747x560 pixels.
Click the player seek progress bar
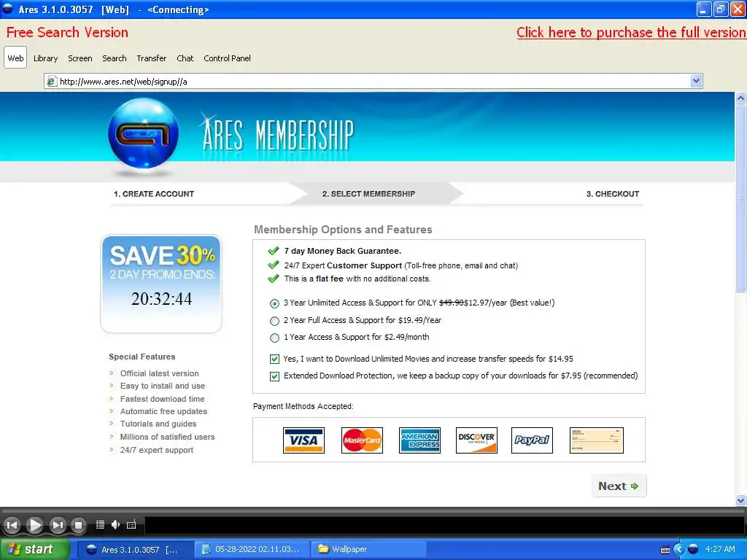pos(373,511)
